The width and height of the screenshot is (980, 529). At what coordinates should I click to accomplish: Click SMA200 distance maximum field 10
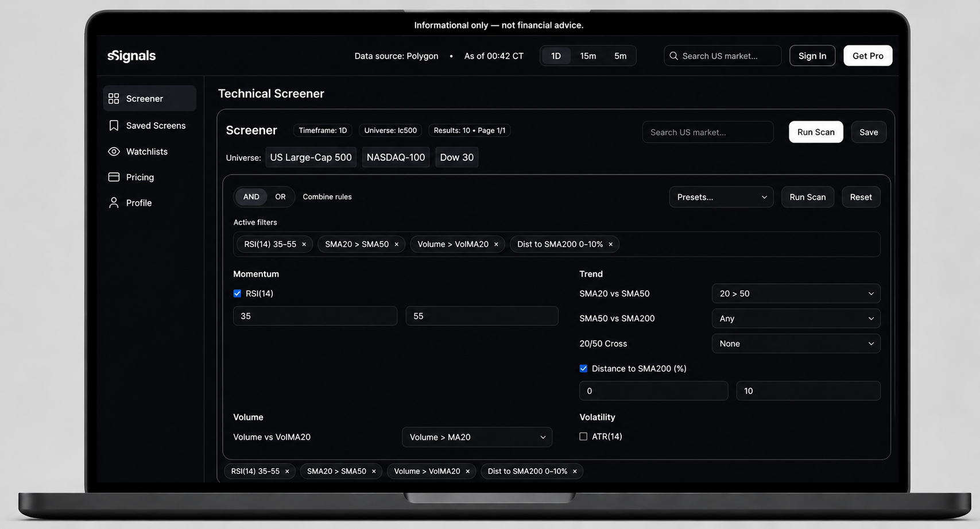tap(808, 391)
